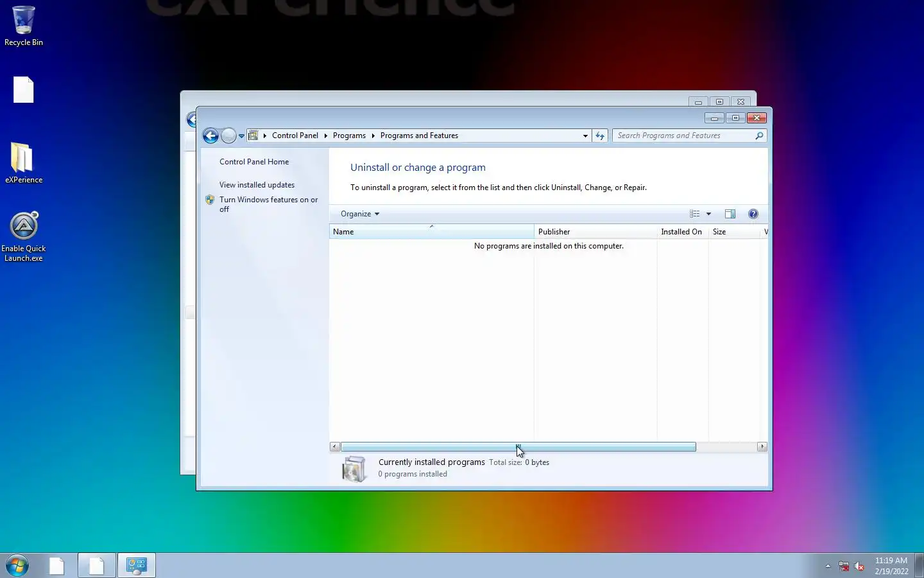
Task: Click the first blank-page taskbar icon
Action: [x=57, y=566]
